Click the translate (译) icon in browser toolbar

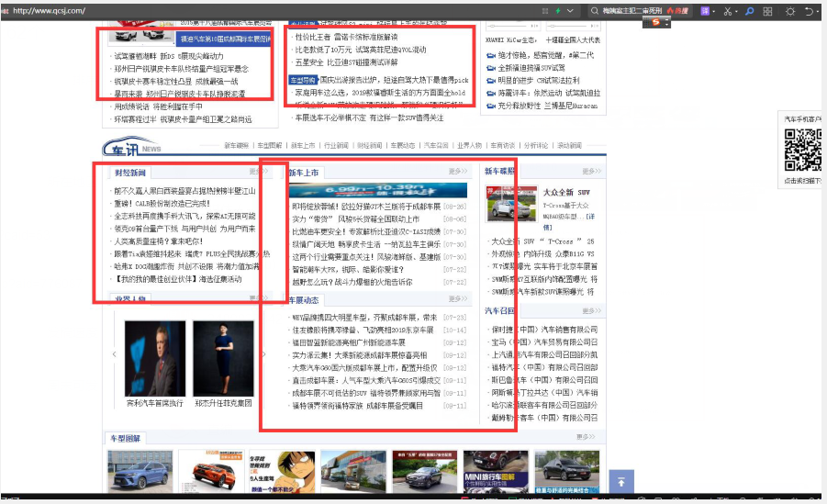click(705, 10)
